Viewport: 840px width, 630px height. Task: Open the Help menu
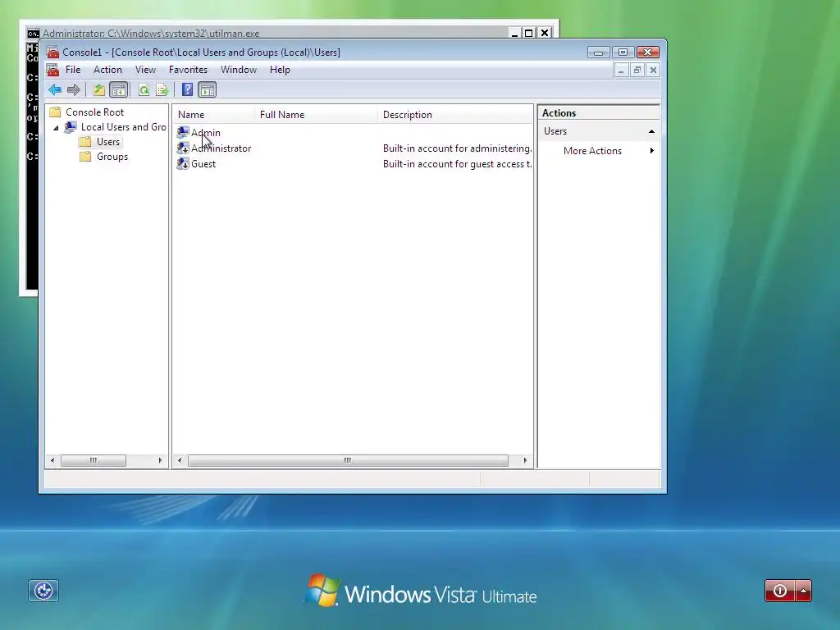280,70
